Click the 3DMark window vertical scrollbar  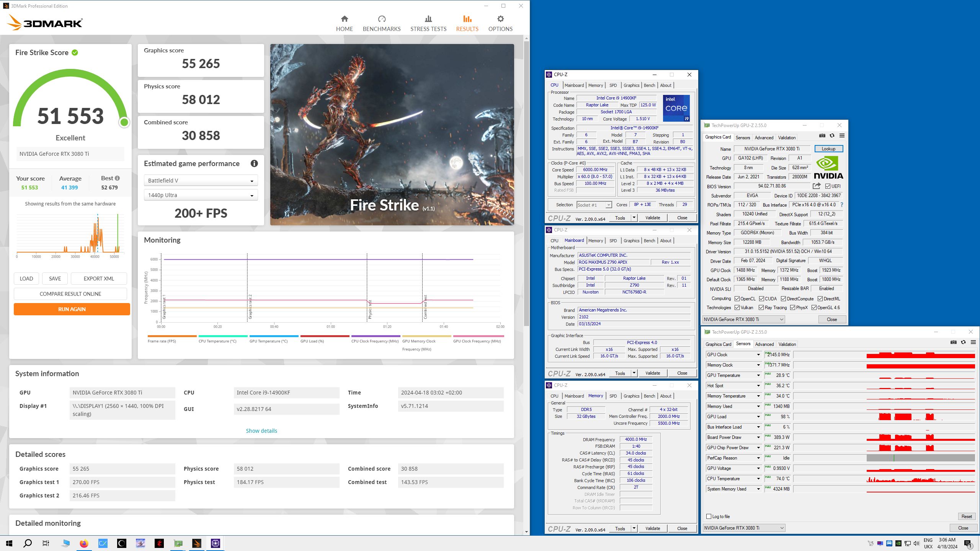coord(527,184)
